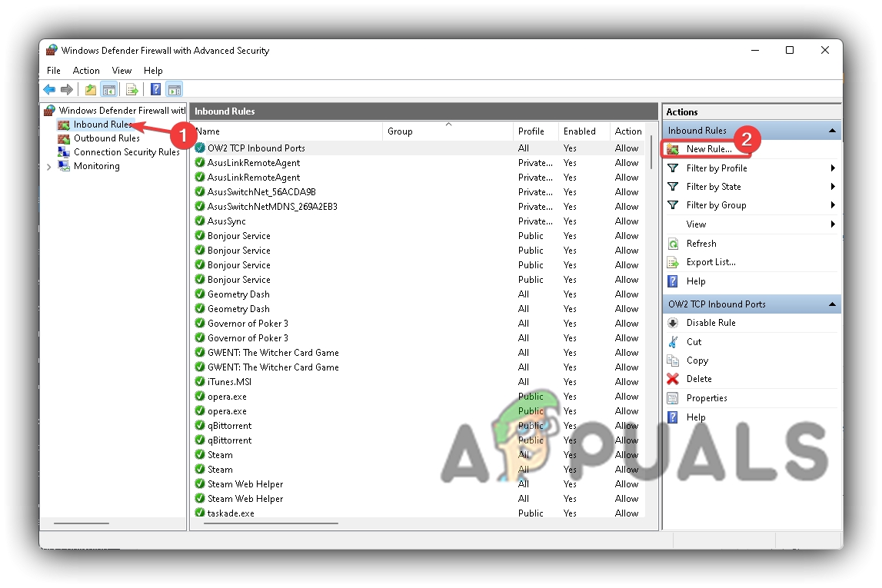The image size is (882, 588).
Task: Select Inbound Rules in the tree
Action: point(103,125)
